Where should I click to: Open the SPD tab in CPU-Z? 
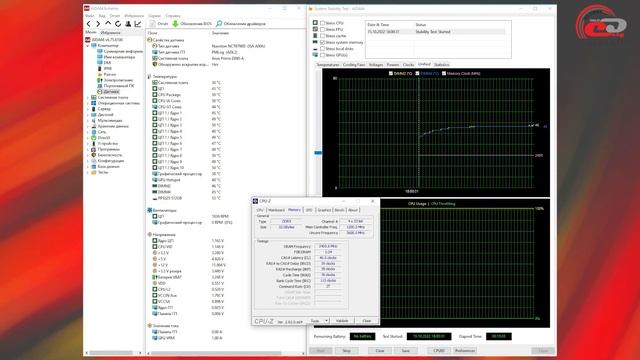[x=309, y=210]
